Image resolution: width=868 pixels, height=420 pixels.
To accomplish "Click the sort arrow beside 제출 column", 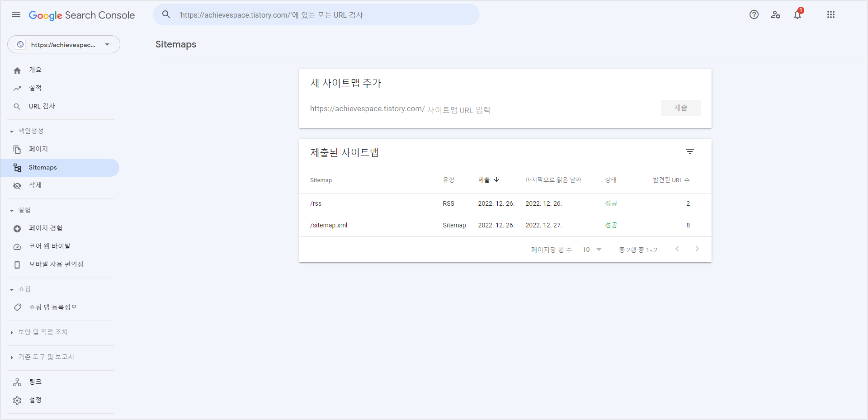I will 496,179.
